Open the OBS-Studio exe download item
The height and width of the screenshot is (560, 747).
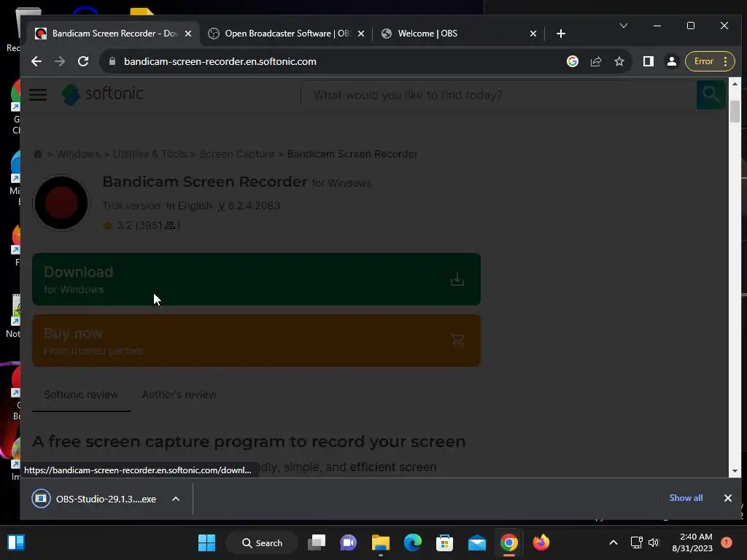click(94, 499)
